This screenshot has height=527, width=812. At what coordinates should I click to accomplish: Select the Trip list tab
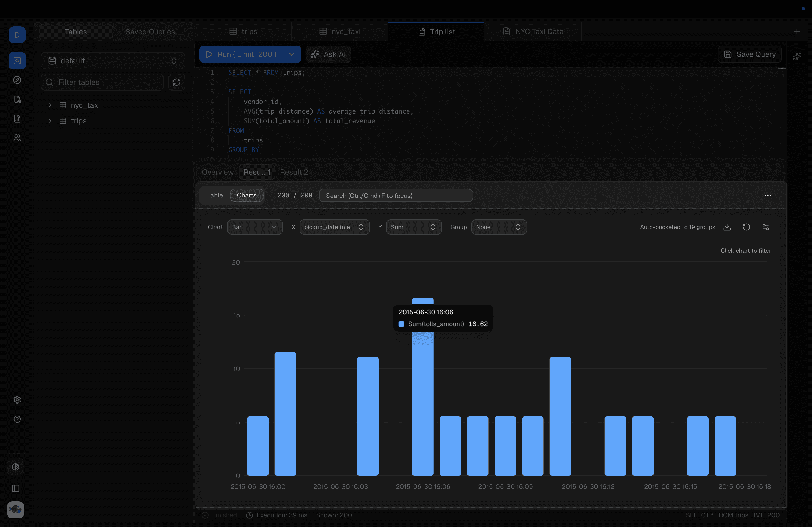coord(436,32)
